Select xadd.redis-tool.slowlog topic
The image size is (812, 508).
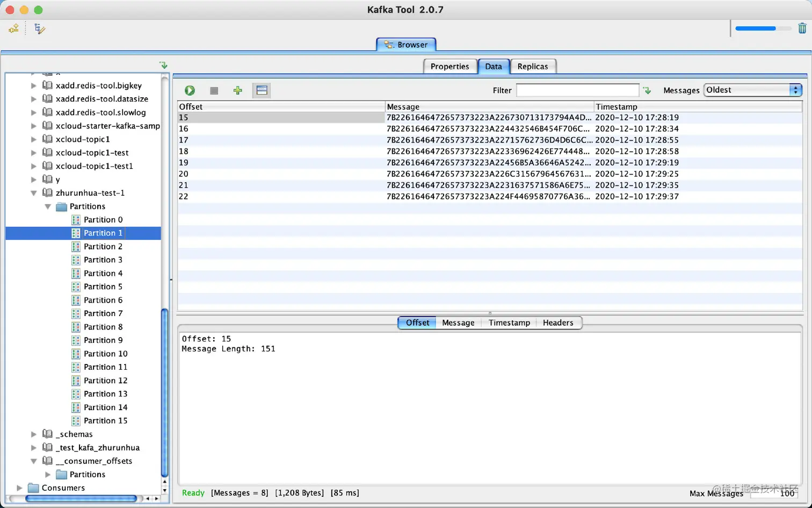click(100, 112)
